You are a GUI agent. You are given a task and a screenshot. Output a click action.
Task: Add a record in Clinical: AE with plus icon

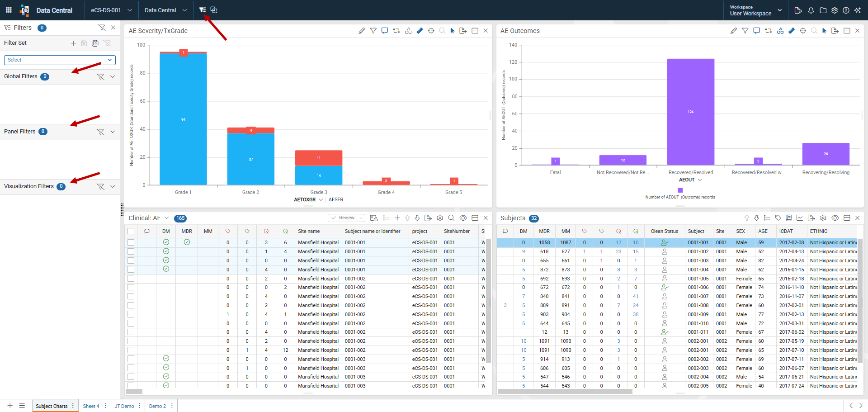click(397, 218)
